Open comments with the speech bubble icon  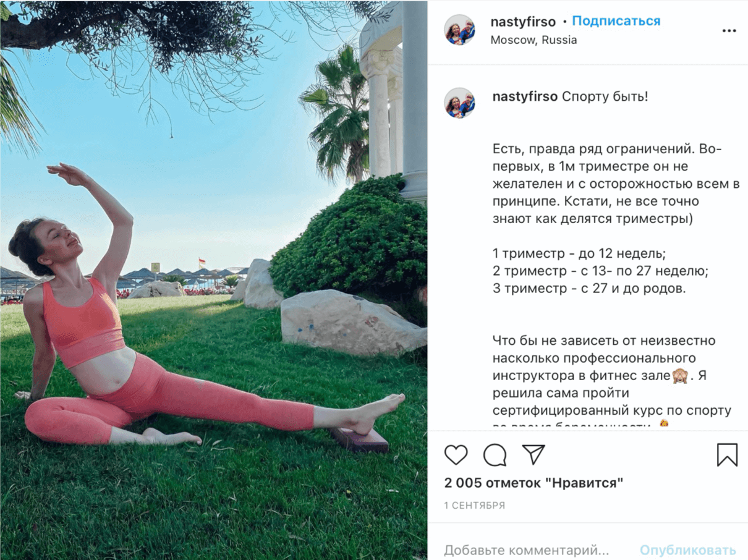(495, 455)
